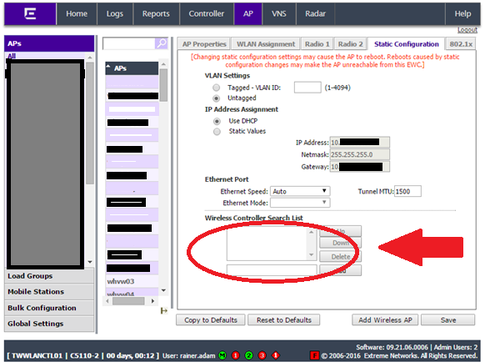Click the TWWLANCTL01 controller name in footer
Screen dimensions: 490x362
pos(37,356)
